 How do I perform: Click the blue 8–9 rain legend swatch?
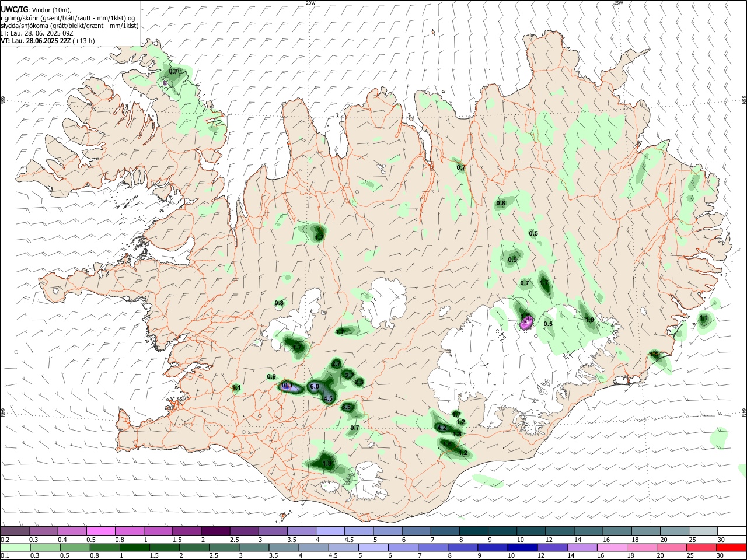pyautogui.click(x=462, y=547)
